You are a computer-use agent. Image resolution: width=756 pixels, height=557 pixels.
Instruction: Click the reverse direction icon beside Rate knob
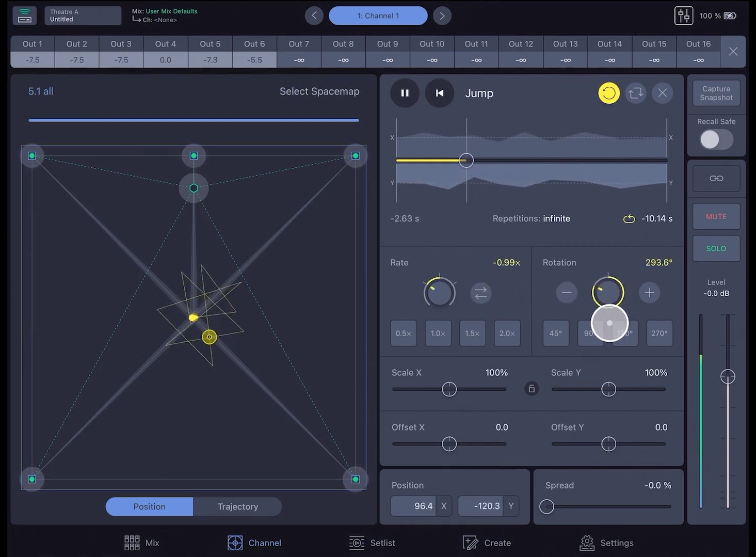point(480,293)
